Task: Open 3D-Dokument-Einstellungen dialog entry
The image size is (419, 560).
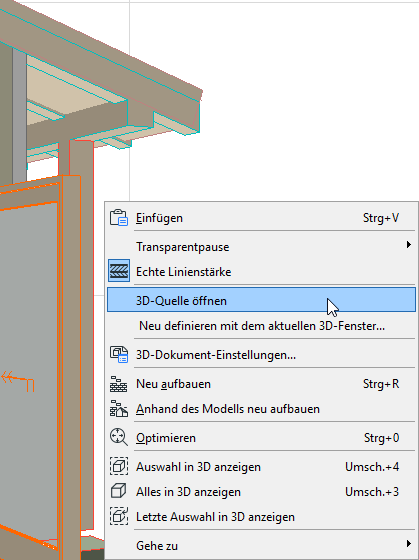Action: pos(261,355)
